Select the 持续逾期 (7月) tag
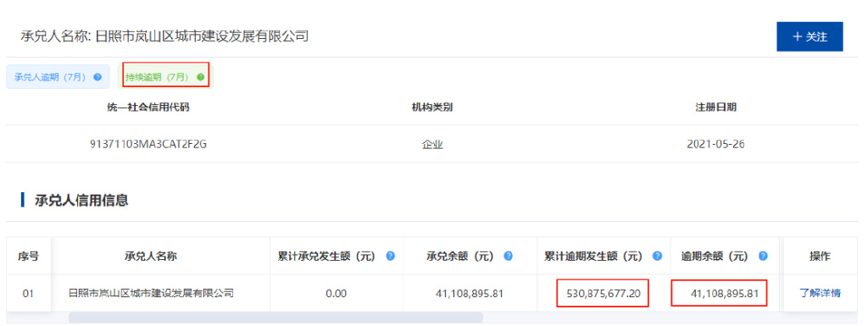868x326 pixels. pyautogui.click(x=165, y=77)
